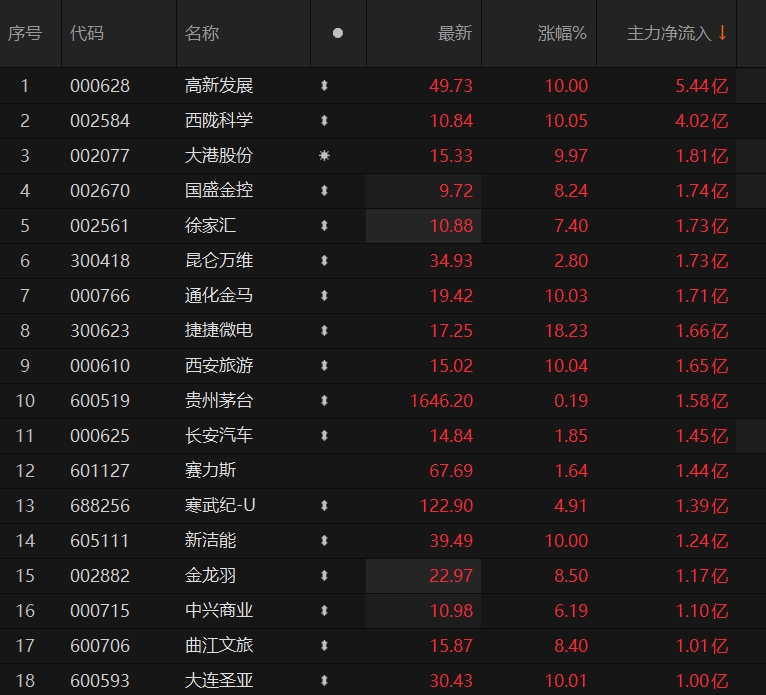Click the dot column header
This screenshot has height=695, width=766.
tap(337, 33)
